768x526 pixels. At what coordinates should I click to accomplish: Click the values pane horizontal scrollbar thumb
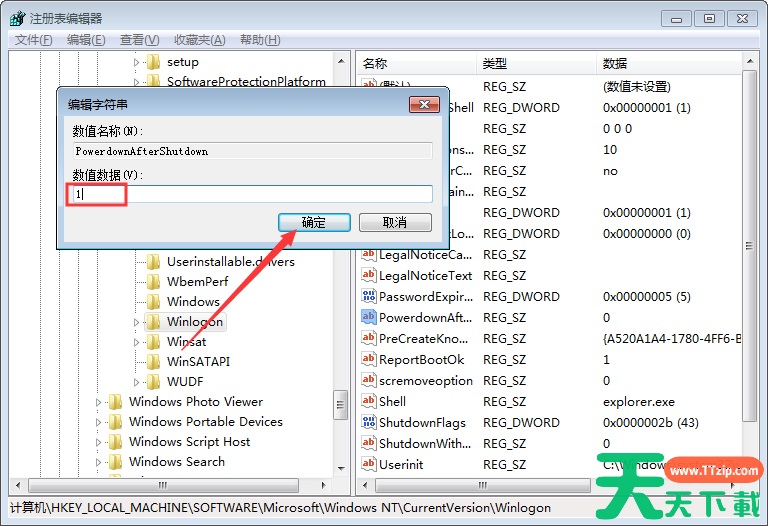coord(482,485)
